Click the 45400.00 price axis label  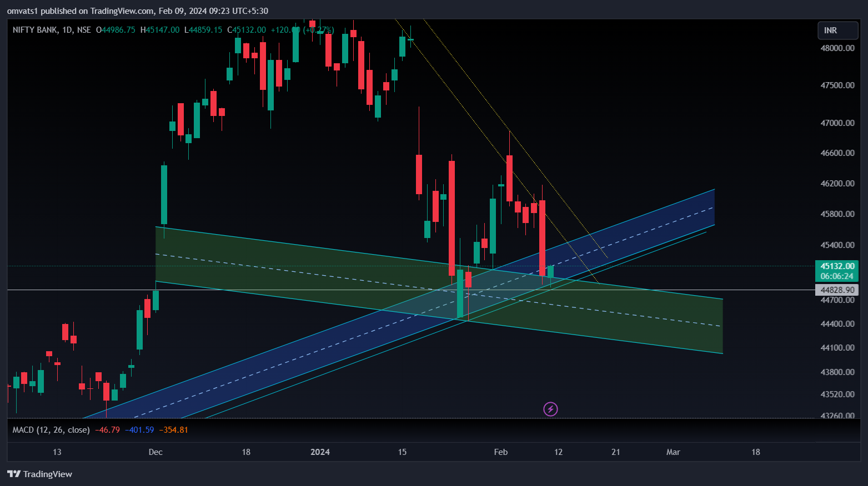[837, 245]
